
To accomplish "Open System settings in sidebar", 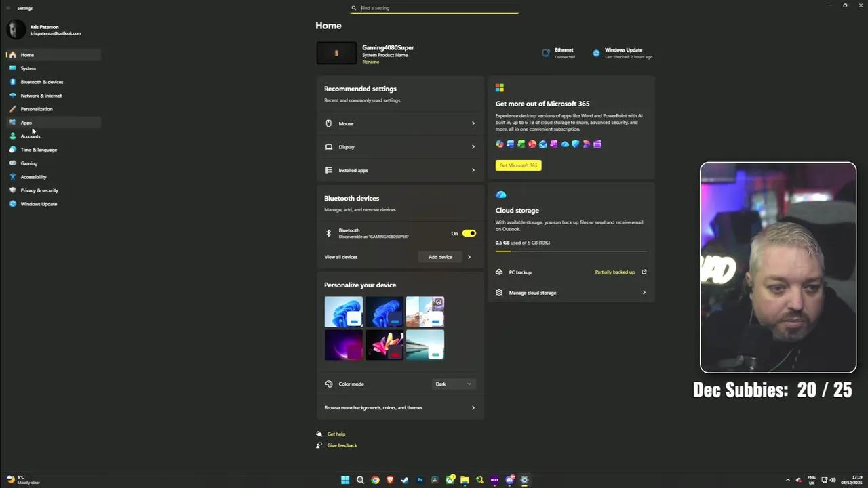I will click(x=54, y=68).
